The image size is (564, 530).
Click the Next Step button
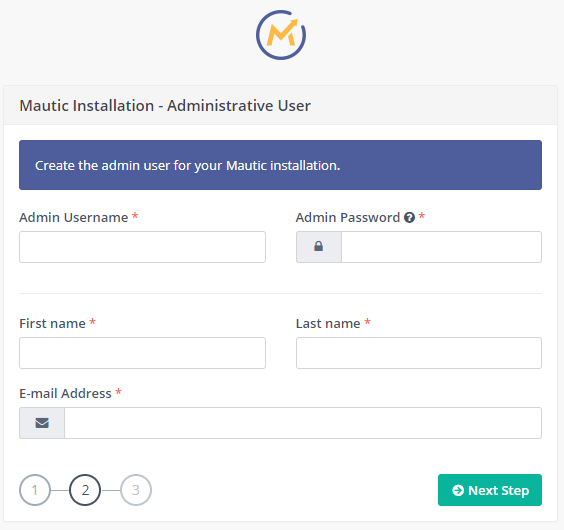tap(490, 490)
